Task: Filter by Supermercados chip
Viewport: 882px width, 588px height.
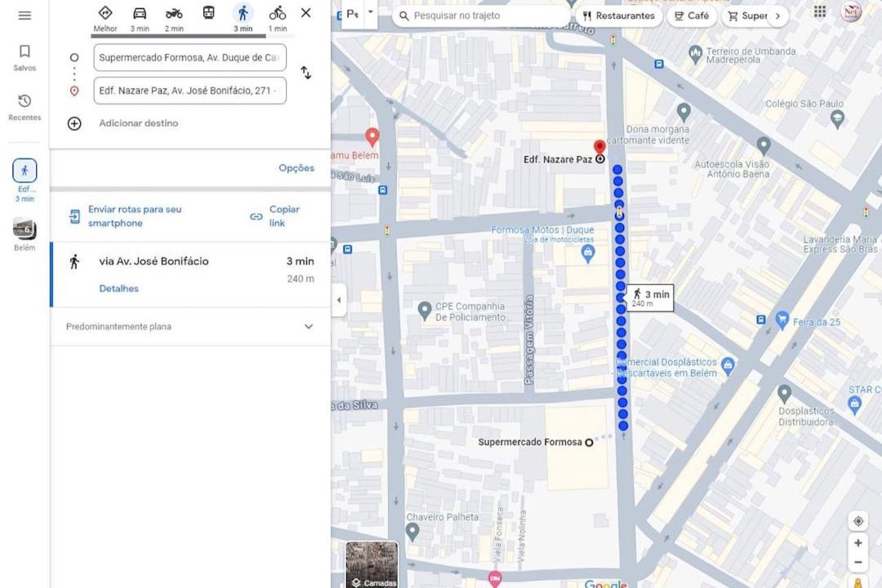Action: 747,16
